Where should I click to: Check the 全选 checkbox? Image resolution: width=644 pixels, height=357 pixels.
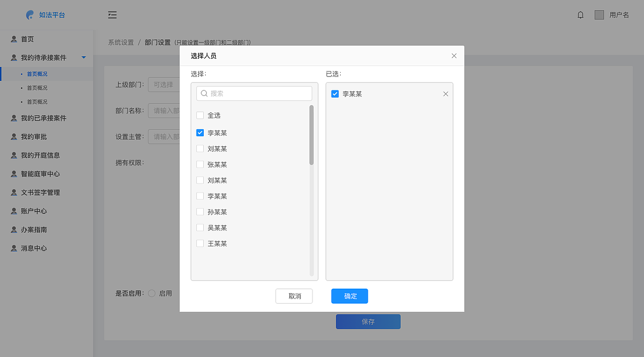(x=200, y=115)
